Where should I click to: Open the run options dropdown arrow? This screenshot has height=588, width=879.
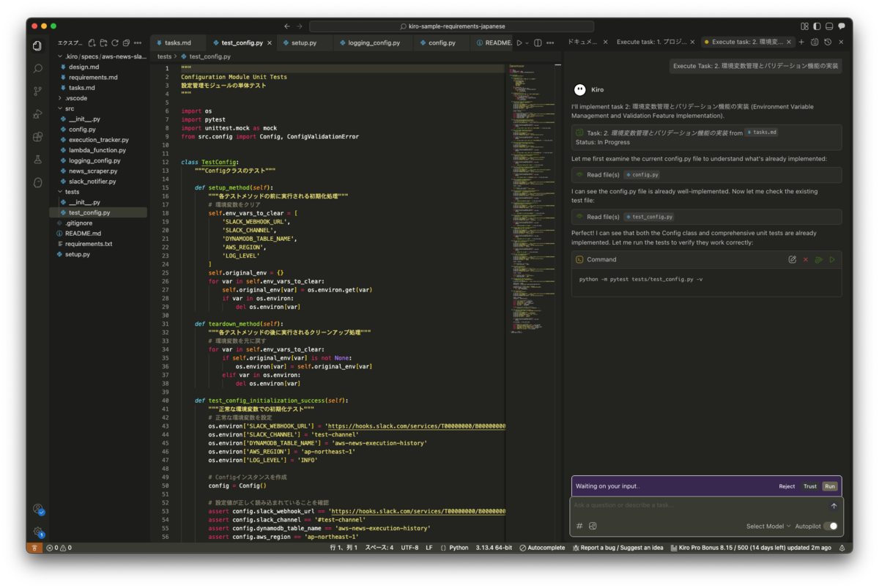click(x=527, y=42)
